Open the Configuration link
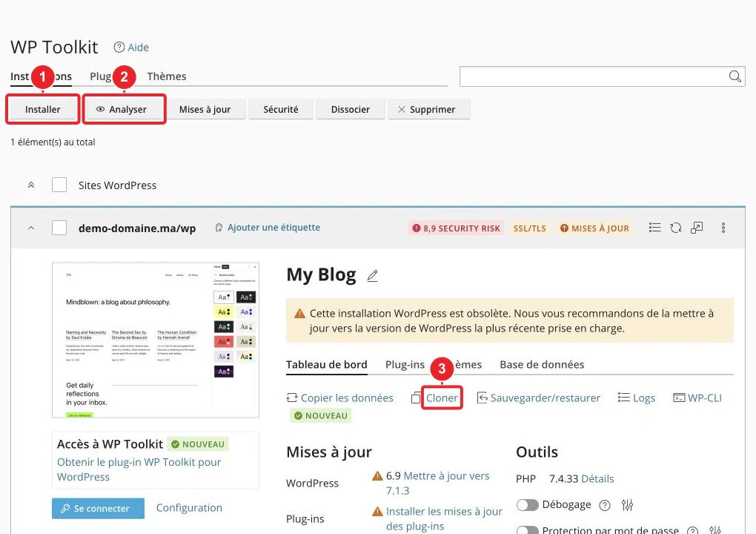Screen dimensions: 756x534 pos(189,508)
